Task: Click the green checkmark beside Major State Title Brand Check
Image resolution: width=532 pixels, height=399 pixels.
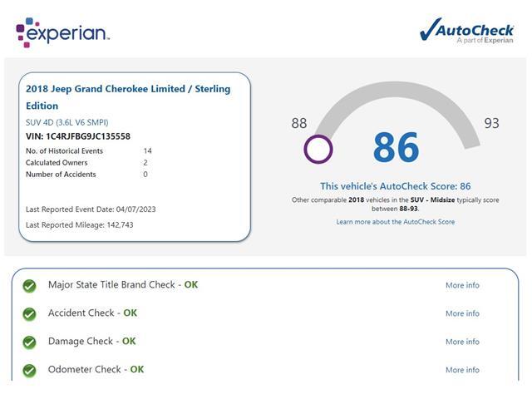Action: coord(30,286)
